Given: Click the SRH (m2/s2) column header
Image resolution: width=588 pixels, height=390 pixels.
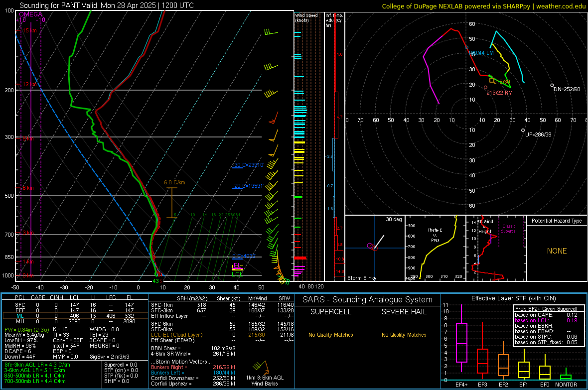Looking at the screenshot, I should pyautogui.click(x=192, y=298).
